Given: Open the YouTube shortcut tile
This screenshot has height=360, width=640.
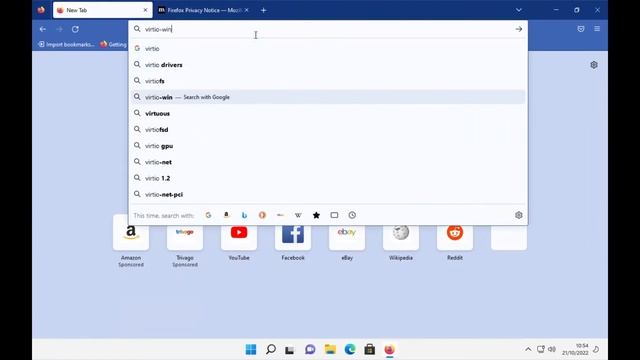Looking at the screenshot, I should (x=239, y=238).
